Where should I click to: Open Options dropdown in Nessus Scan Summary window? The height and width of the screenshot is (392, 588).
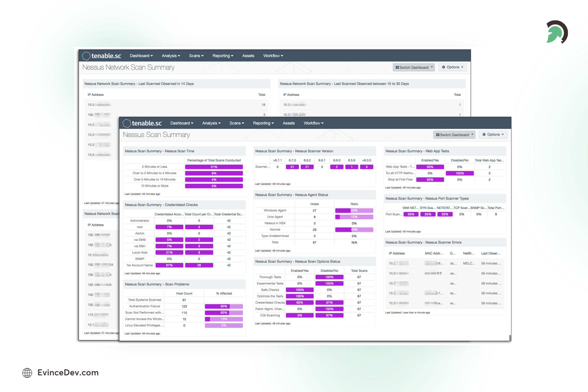pos(493,135)
